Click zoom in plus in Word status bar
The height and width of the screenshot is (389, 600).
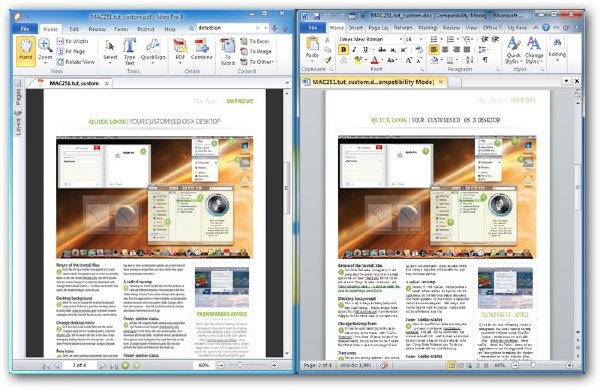[x=569, y=365]
